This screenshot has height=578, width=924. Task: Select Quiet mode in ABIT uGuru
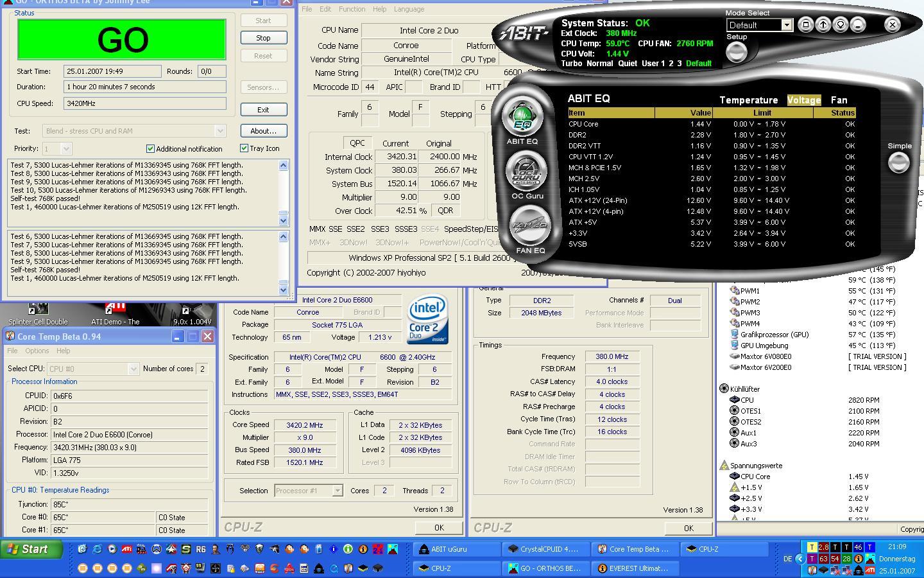pos(628,64)
